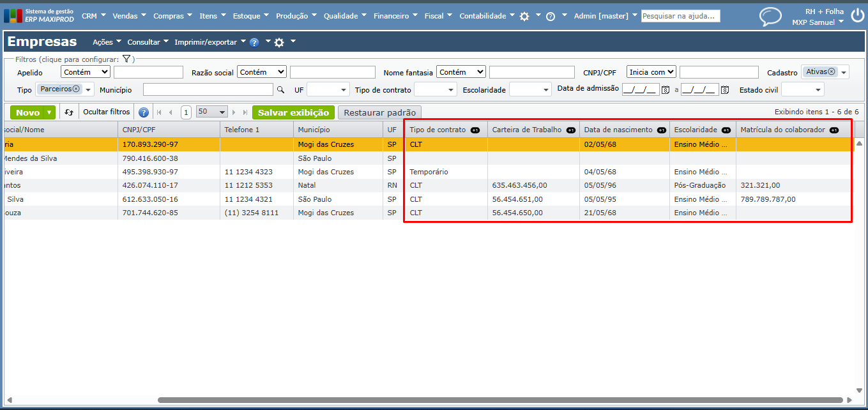868x410 pixels.
Task: Expand the Cadastro dropdown arrow
Action: click(844, 73)
